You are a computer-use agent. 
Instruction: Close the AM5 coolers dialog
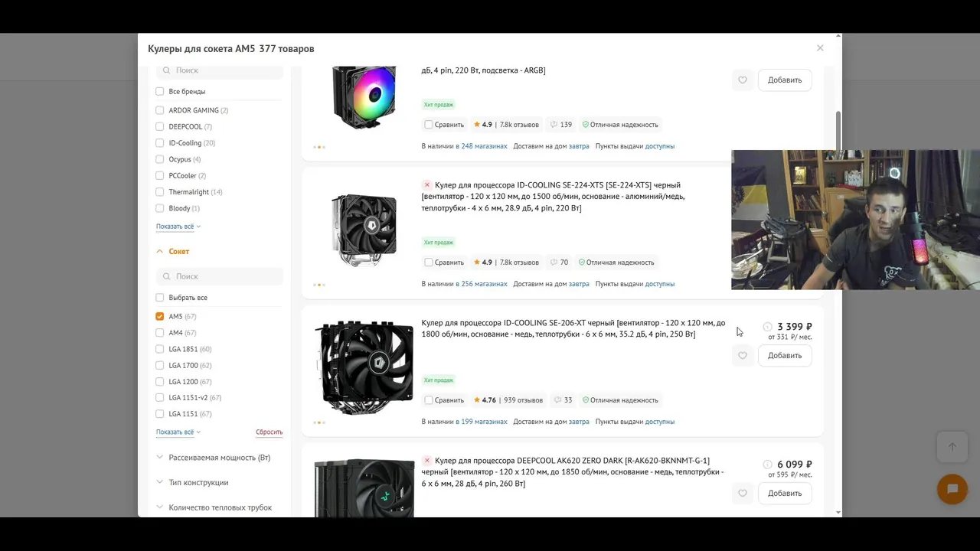(x=820, y=47)
